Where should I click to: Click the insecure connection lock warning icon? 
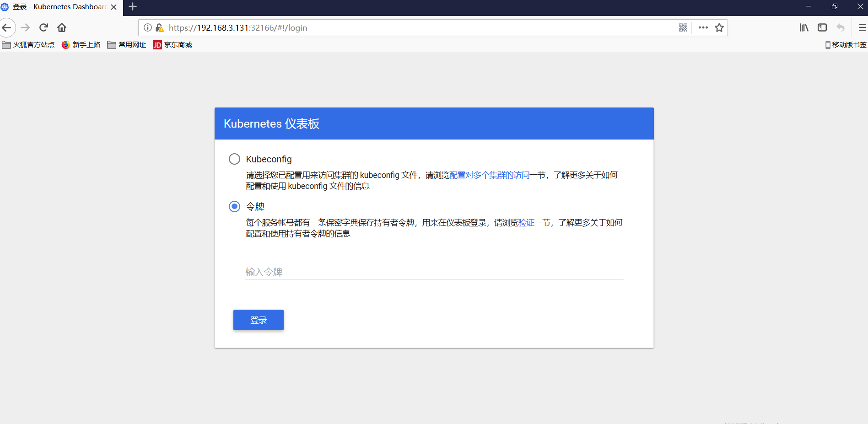pyautogui.click(x=159, y=28)
